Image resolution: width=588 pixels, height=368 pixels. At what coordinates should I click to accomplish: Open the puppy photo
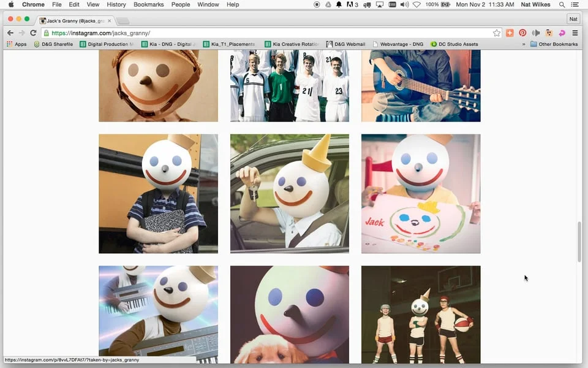[x=290, y=315]
